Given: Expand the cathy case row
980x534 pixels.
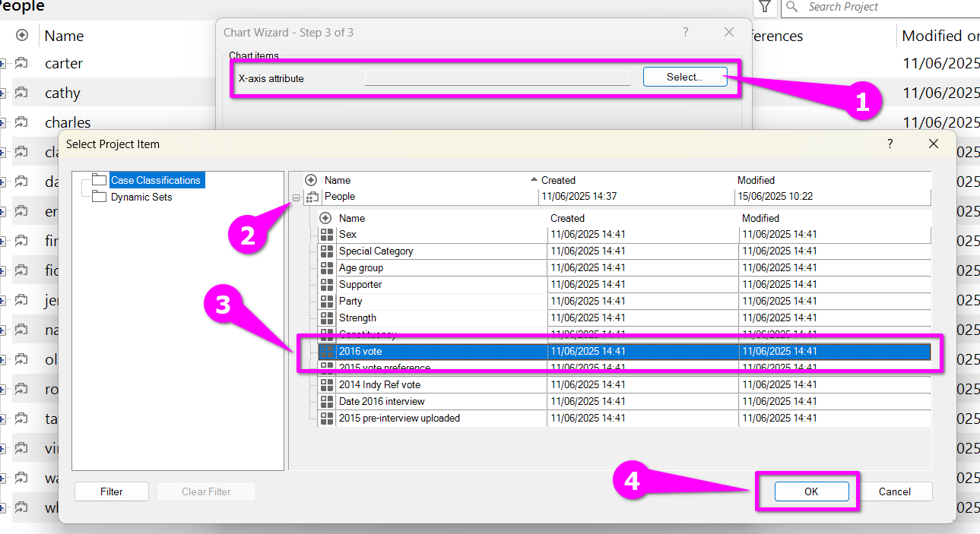Looking at the screenshot, I should pos(2,93).
